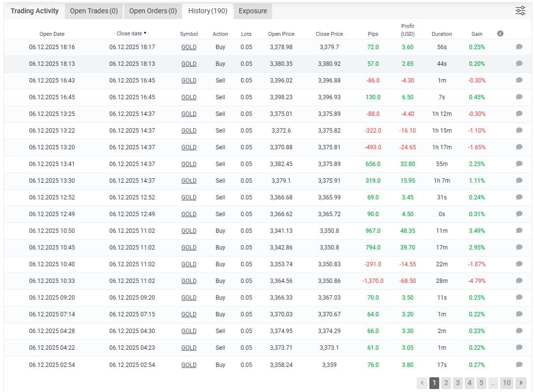
Task: Go to page 3 of history
Action: point(458,383)
